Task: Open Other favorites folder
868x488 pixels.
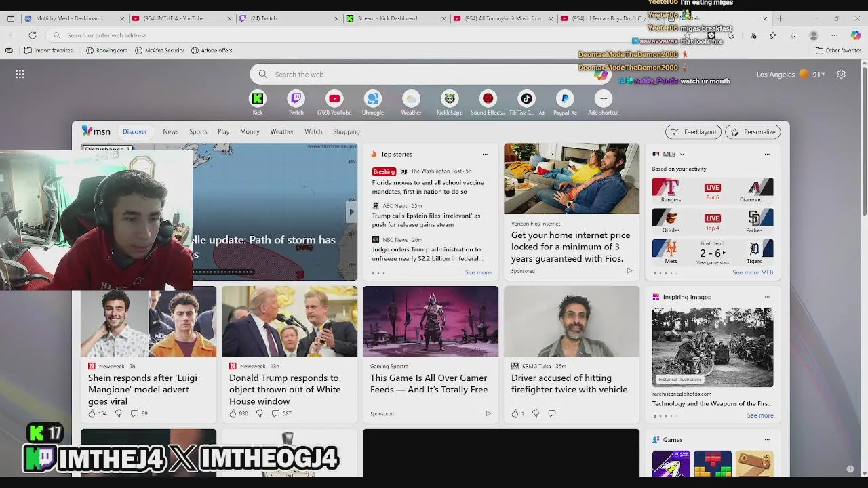Action: [x=838, y=50]
